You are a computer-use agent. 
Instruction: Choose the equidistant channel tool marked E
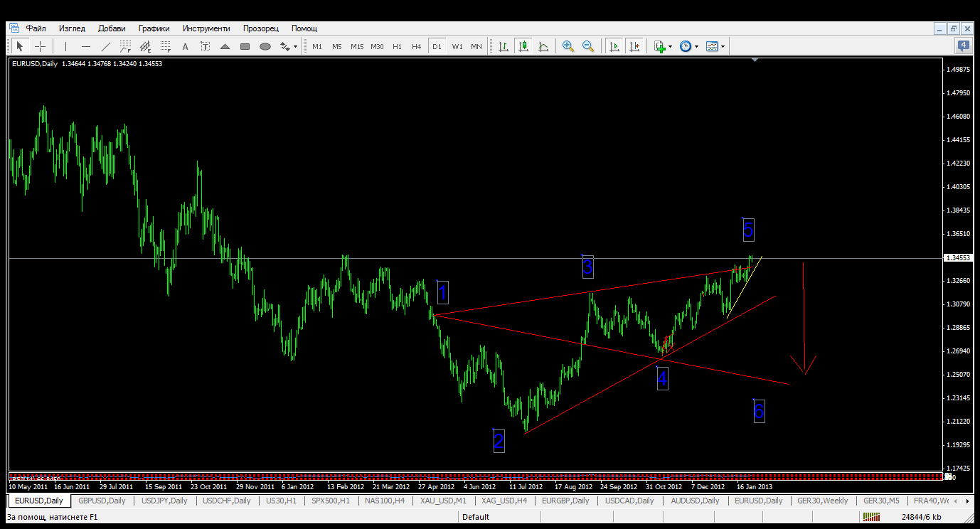[145, 46]
